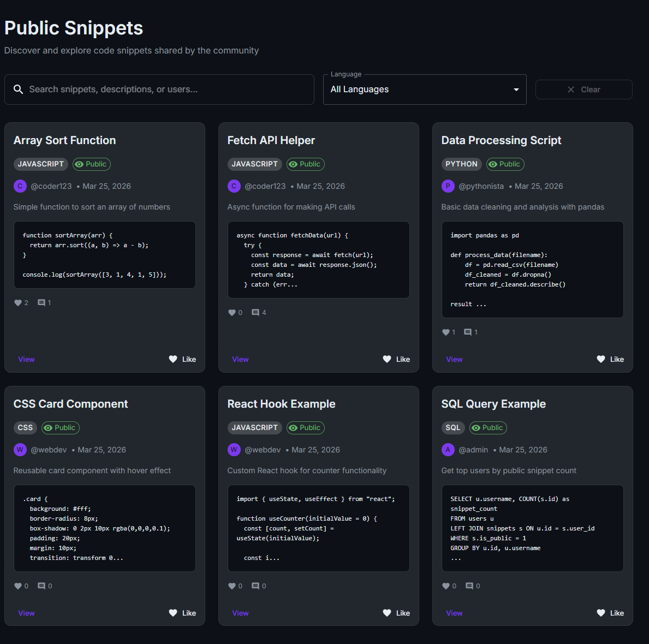
Task: Click the SELECT query code preview block
Action: (533, 528)
